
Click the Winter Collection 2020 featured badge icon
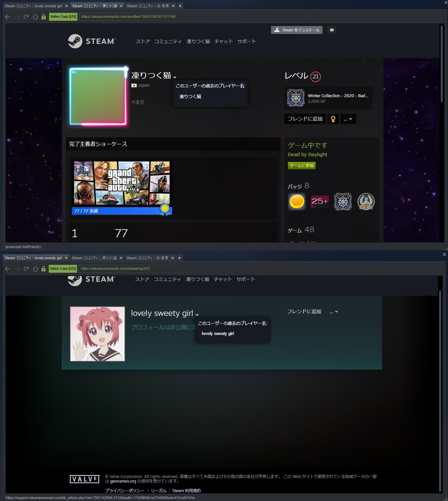point(296,98)
